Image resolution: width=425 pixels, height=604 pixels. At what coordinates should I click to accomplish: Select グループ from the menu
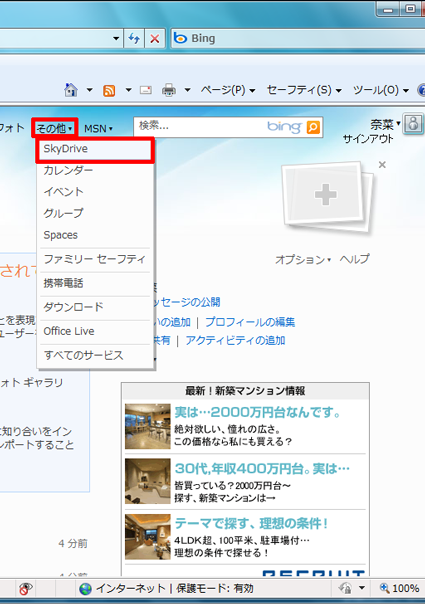click(x=95, y=213)
